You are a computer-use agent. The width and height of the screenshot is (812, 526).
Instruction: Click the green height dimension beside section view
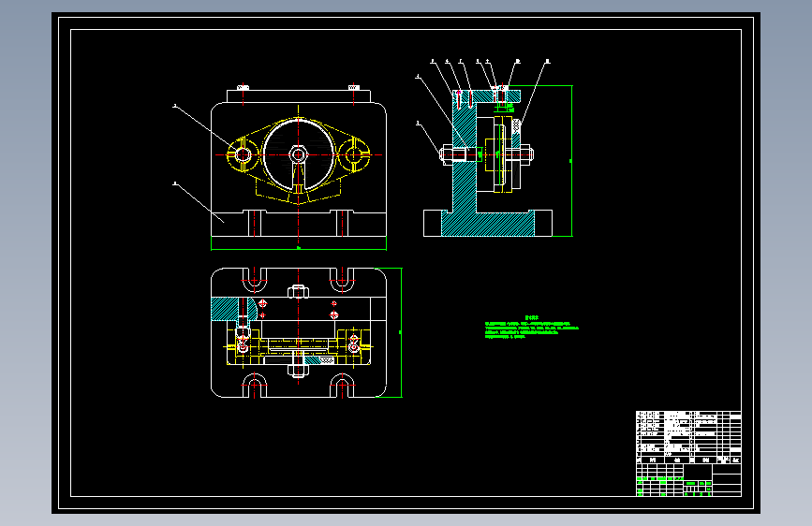click(571, 160)
